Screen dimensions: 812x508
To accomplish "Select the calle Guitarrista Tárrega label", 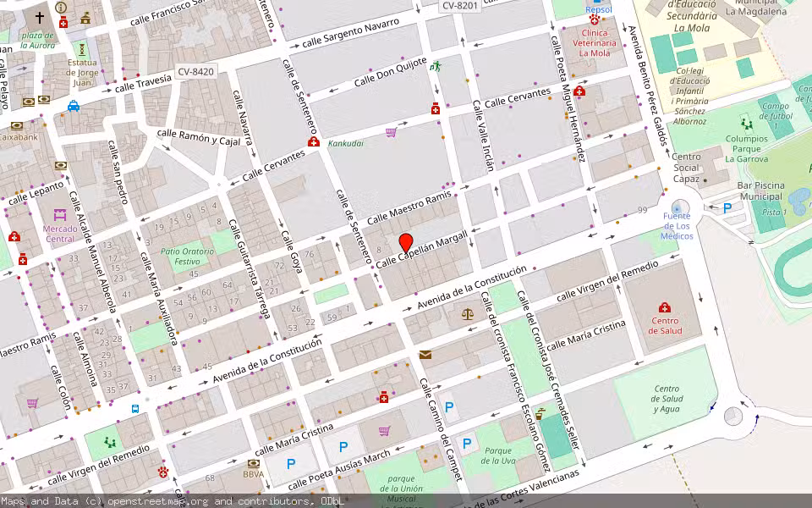I will [x=250, y=269].
